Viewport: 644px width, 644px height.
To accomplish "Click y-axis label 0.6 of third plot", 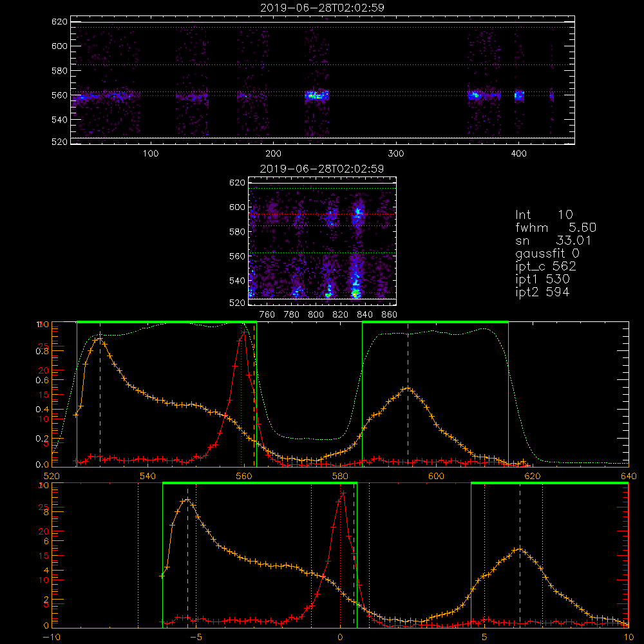I will 43,380.
